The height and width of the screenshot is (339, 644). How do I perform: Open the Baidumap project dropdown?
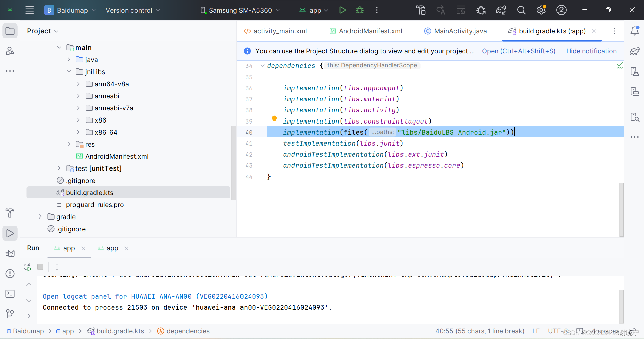coord(70,10)
